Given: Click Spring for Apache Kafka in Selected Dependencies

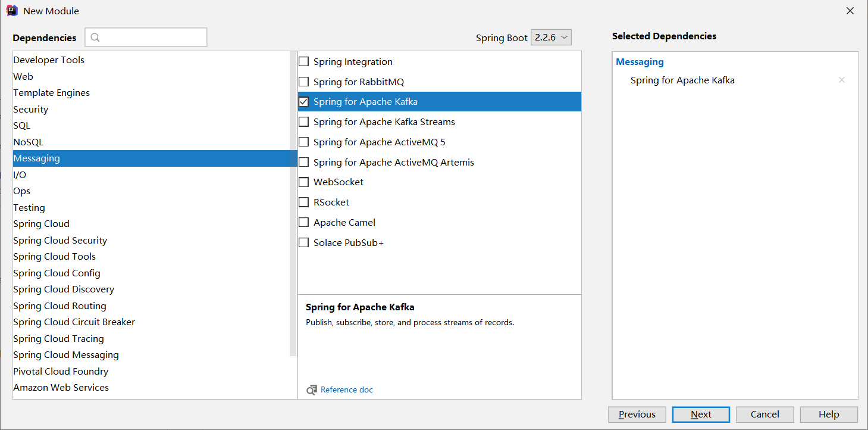Looking at the screenshot, I should point(682,80).
